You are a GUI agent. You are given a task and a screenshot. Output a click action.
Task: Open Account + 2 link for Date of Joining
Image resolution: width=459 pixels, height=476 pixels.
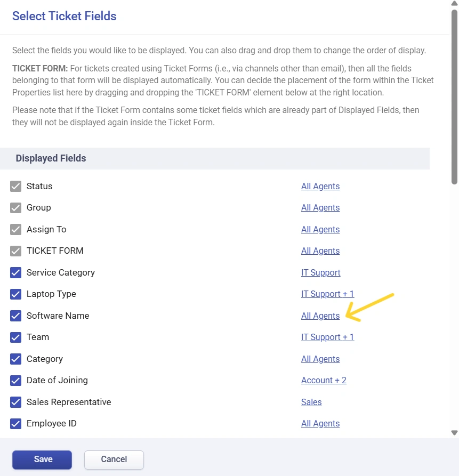tap(324, 380)
